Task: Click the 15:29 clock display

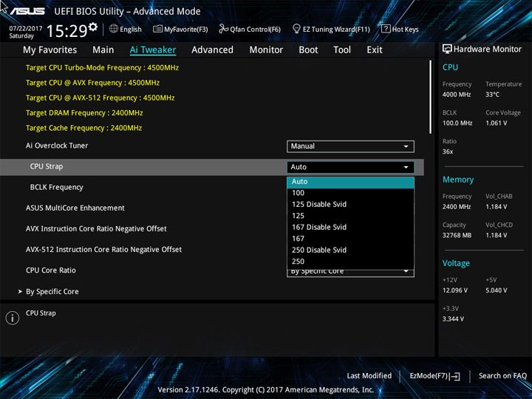Action: pyautogui.click(x=67, y=31)
